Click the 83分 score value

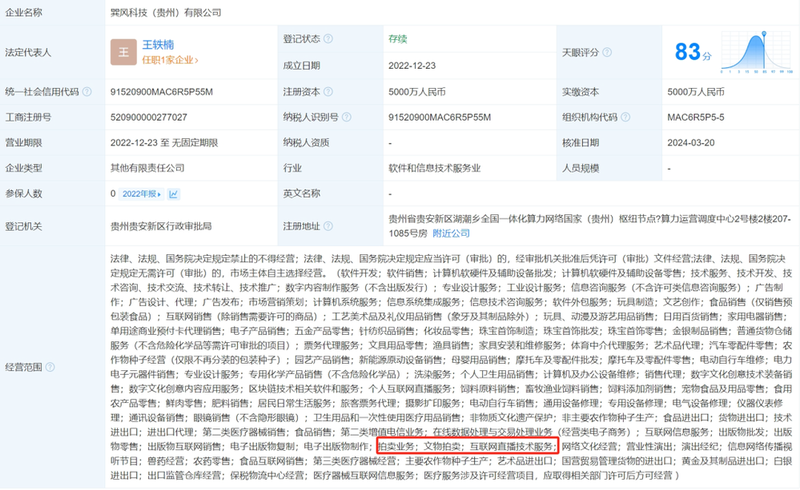point(693,52)
